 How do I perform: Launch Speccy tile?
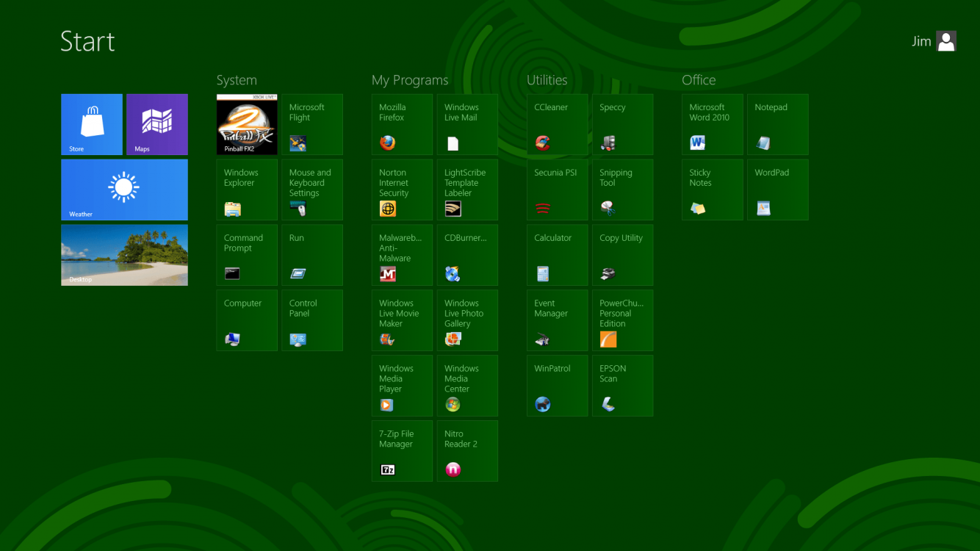coord(622,124)
